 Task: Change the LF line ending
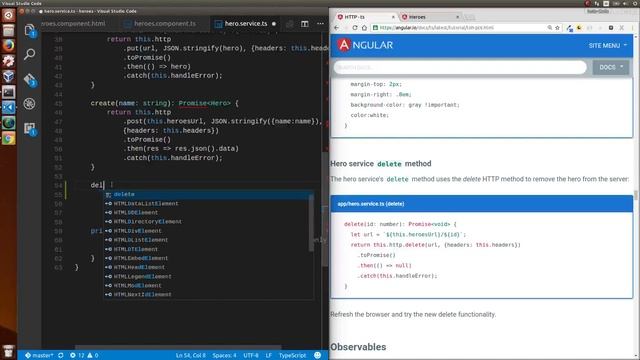(269, 355)
